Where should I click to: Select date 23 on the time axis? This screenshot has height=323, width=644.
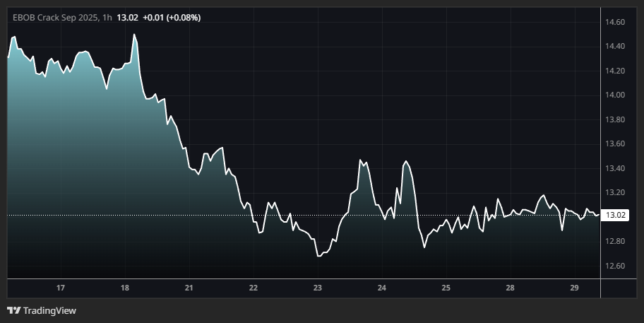pyautogui.click(x=318, y=288)
